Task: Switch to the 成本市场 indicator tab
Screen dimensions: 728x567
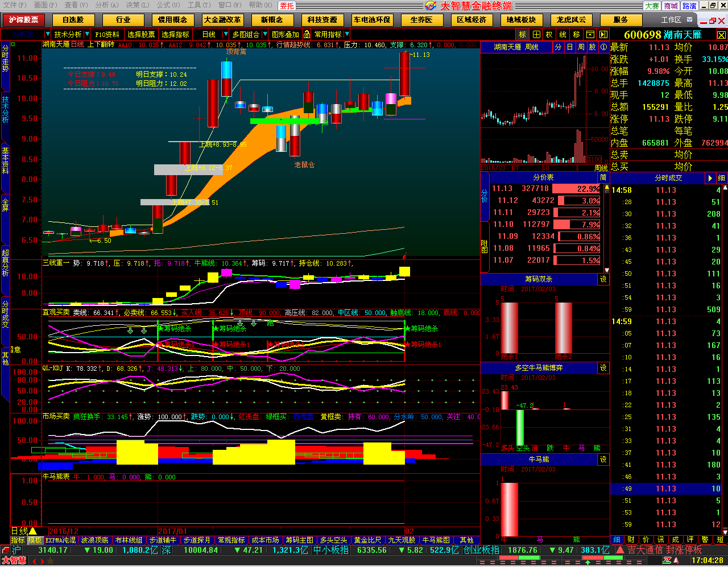Action: 265,540
